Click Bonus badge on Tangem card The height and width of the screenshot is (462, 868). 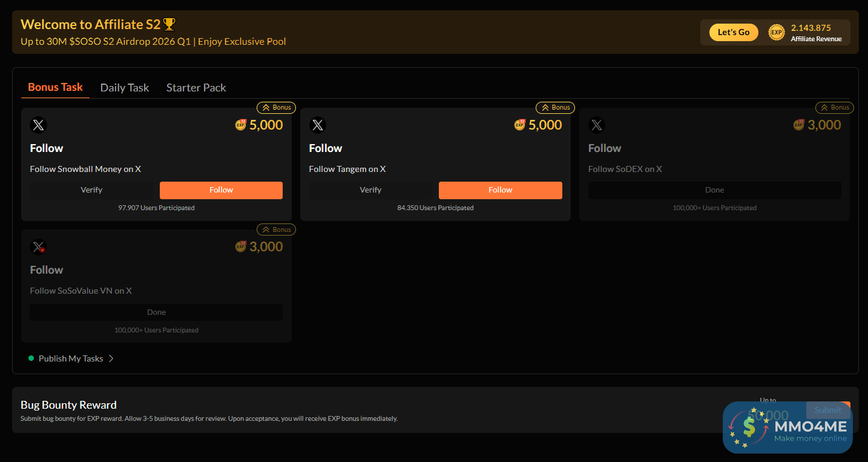pyautogui.click(x=555, y=108)
